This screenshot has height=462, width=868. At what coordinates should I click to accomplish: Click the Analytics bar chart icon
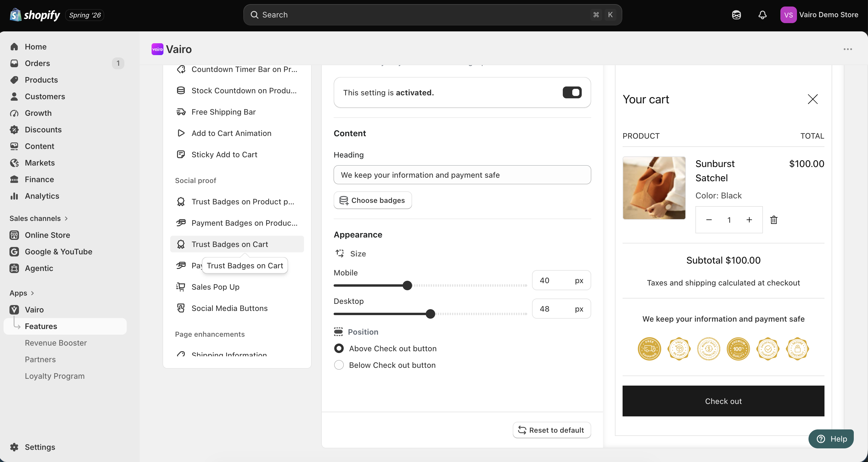click(x=14, y=196)
